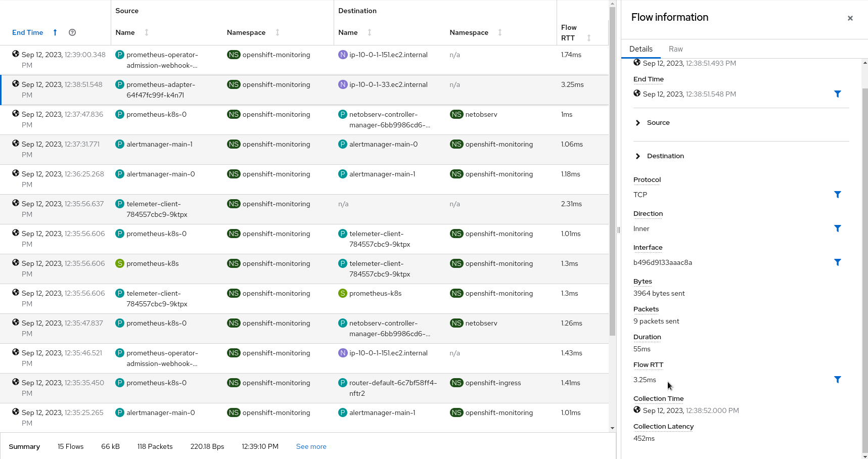868x459 pixels.
Task: Select telemeter-client source at 12:35:56.637
Action: (157, 209)
